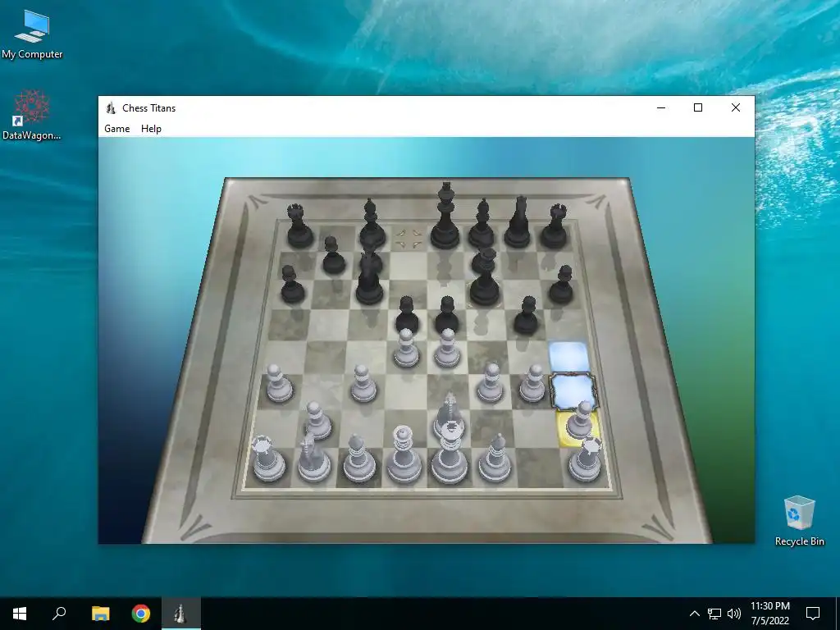Select the white rook on a1

pyautogui.click(x=267, y=459)
